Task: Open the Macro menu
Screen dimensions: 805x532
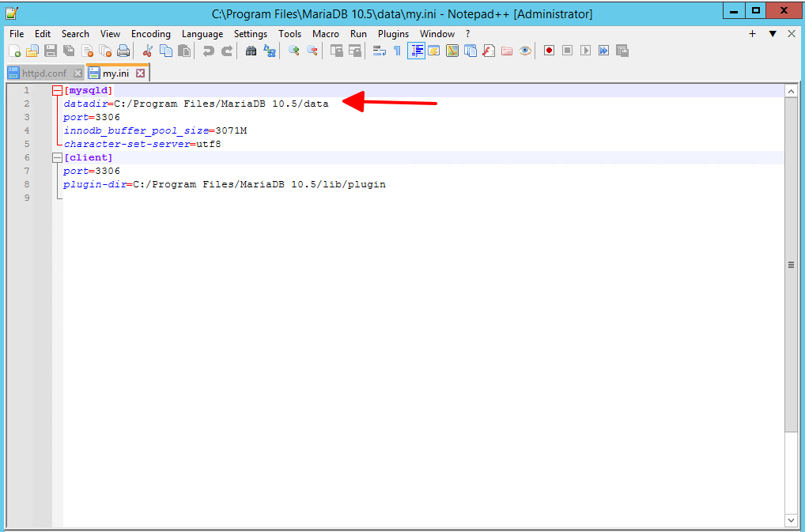Action: tap(326, 34)
